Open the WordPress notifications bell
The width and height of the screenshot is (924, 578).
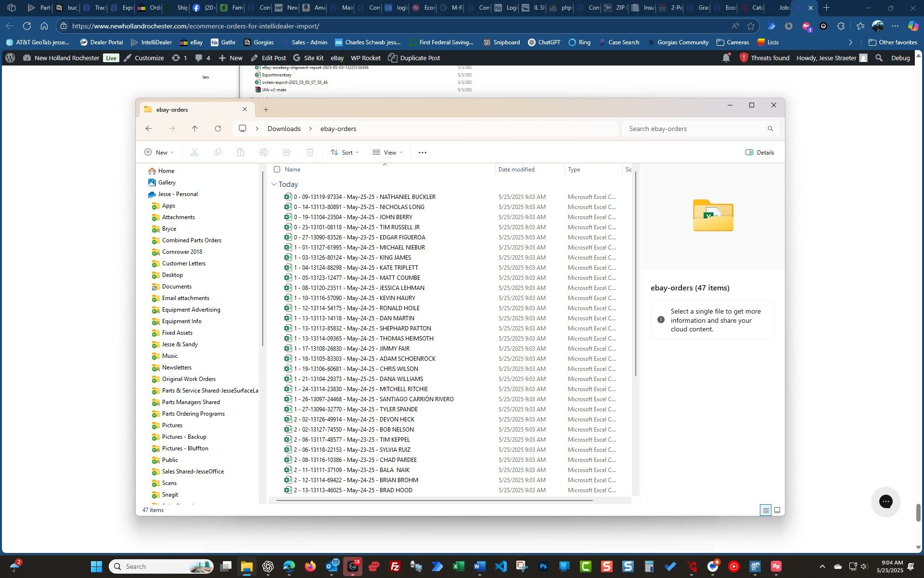[x=726, y=58]
